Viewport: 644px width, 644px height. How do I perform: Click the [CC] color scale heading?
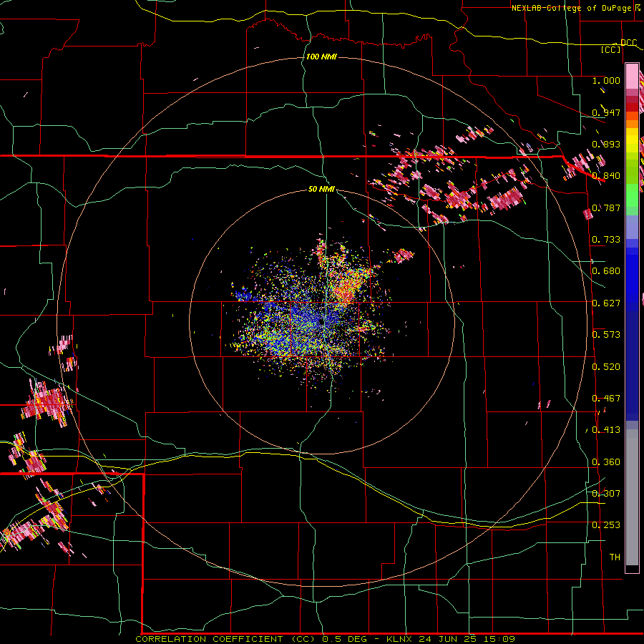(x=611, y=49)
